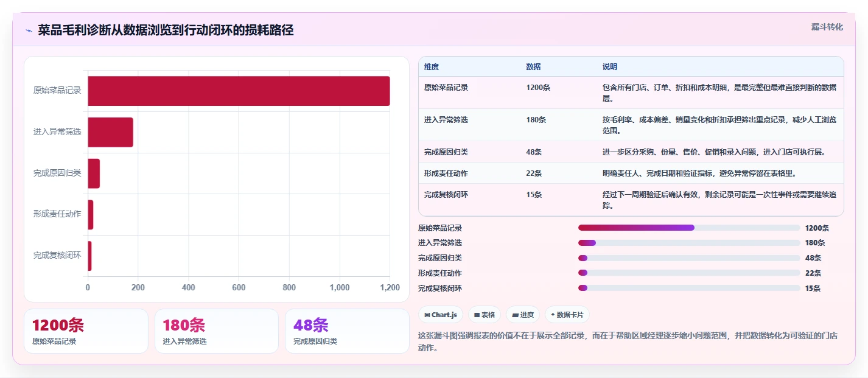The height and width of the screenshot is (378, 868).
Task: Click the 维度 column header
Action: [x=432, y=66]
